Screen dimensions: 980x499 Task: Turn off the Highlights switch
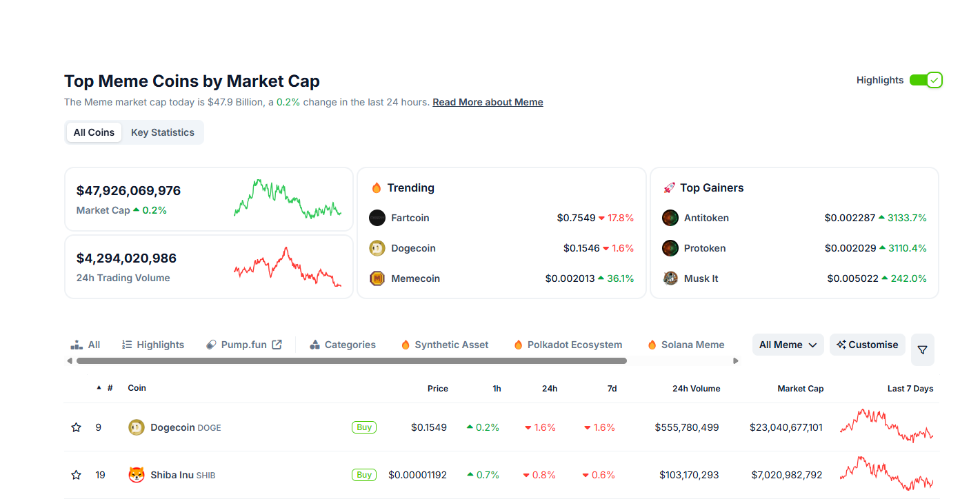point(926,81)
